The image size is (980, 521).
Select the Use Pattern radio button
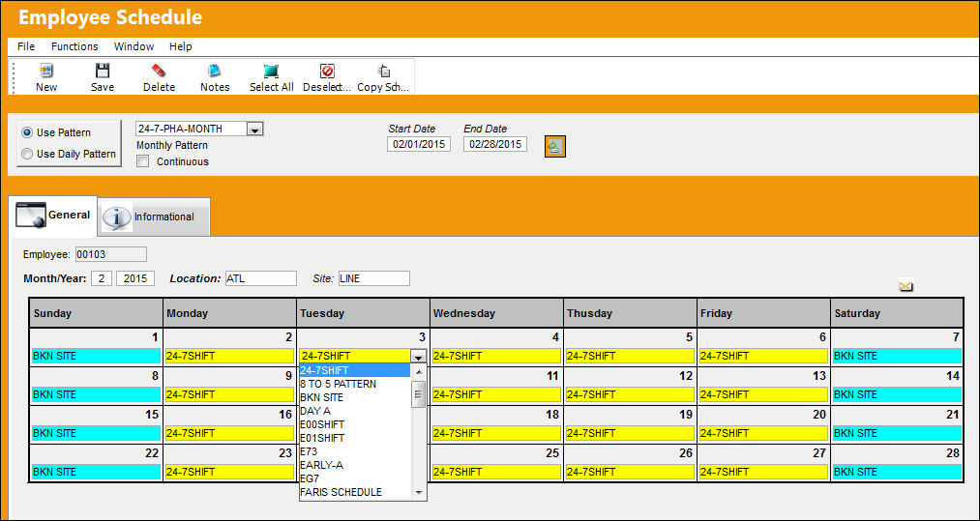coord(27,132)
